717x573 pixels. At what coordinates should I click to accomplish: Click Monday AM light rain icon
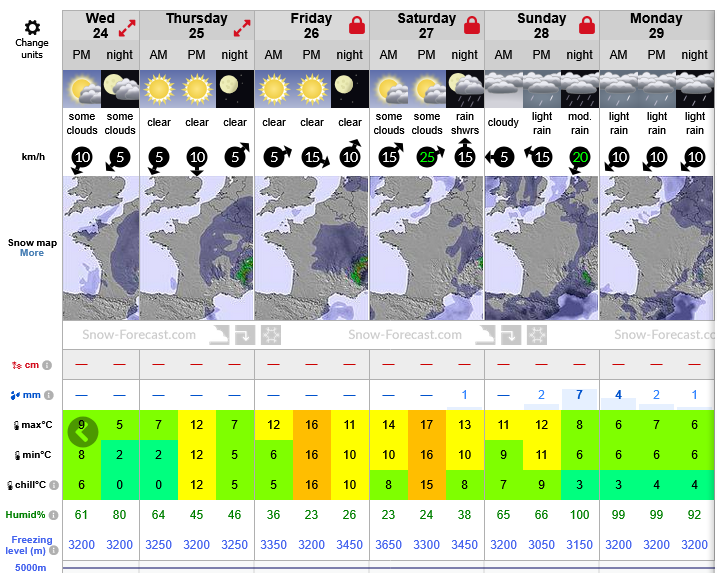point(619,89)
